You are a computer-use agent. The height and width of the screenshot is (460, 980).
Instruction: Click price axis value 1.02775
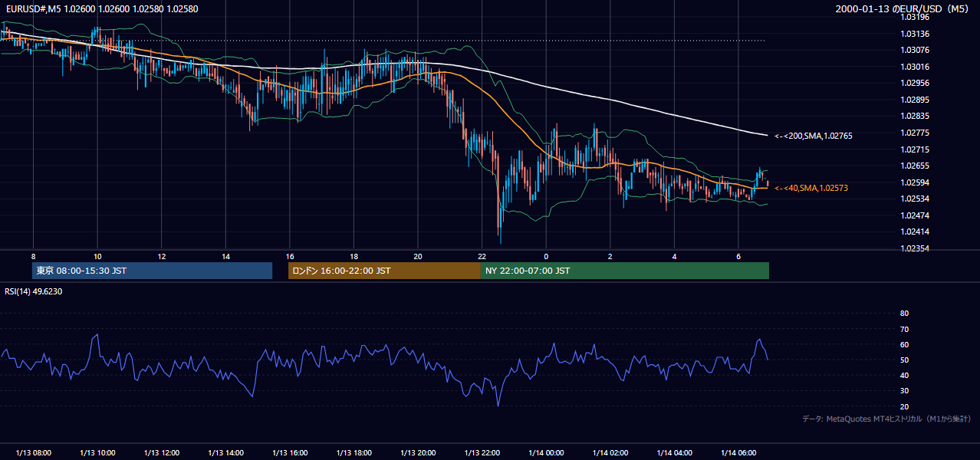coord(915,133)
